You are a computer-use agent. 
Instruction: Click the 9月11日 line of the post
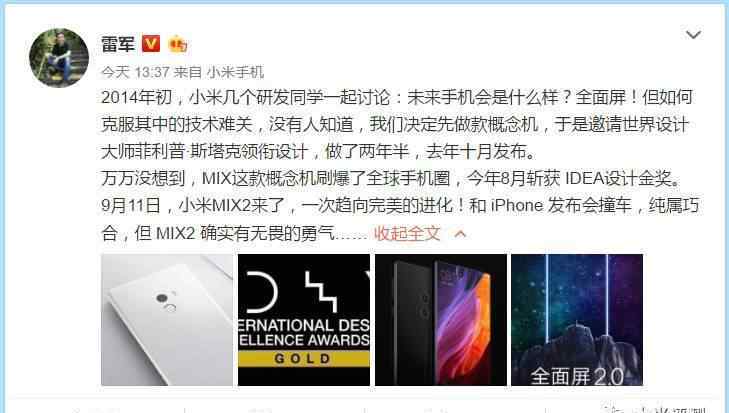(400, 205)
